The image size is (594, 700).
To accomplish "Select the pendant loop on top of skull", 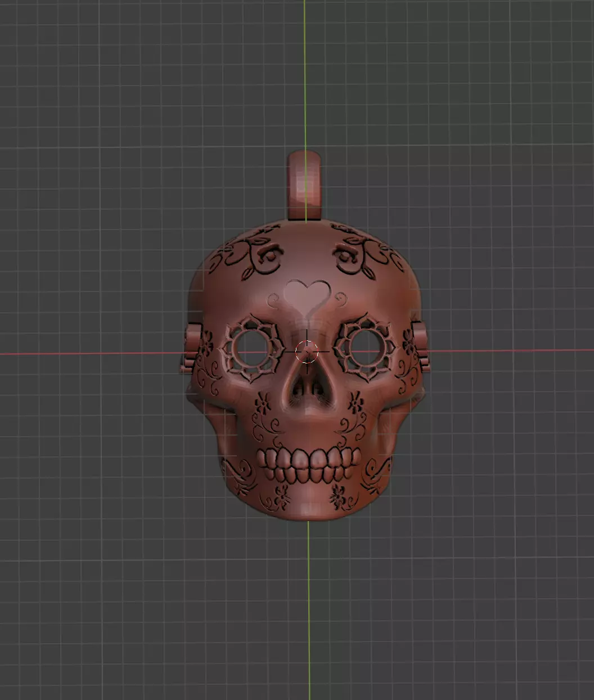I will [x=305, y=186].
